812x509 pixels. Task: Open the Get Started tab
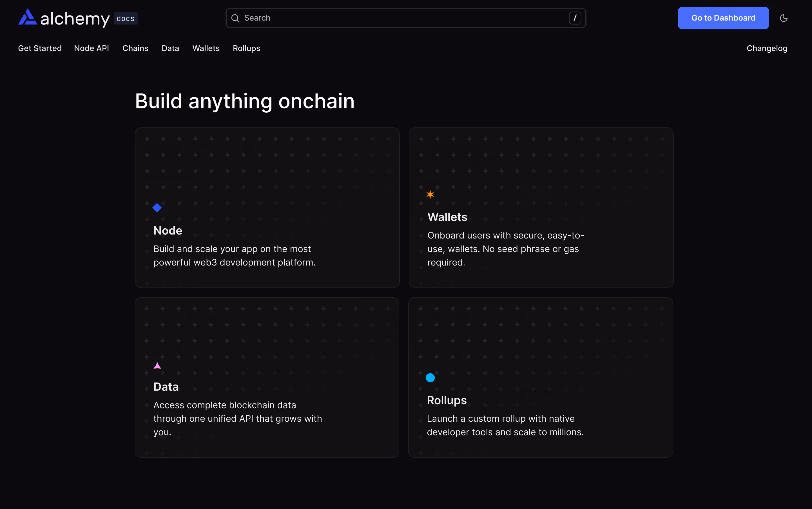(40, 48)
